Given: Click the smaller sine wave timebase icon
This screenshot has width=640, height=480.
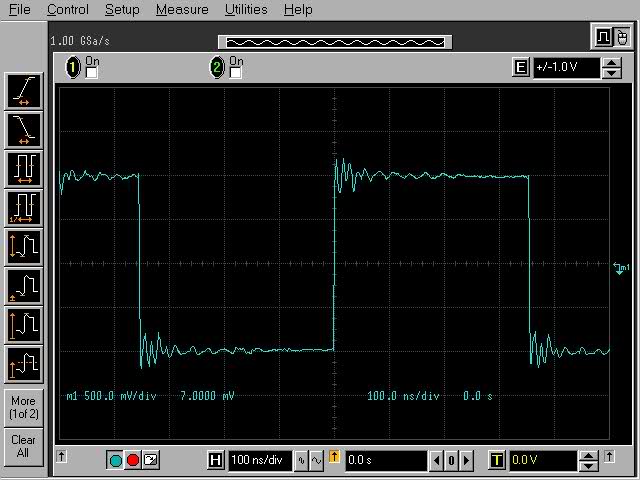Looking at the screenshot, I should pos(301,460).
